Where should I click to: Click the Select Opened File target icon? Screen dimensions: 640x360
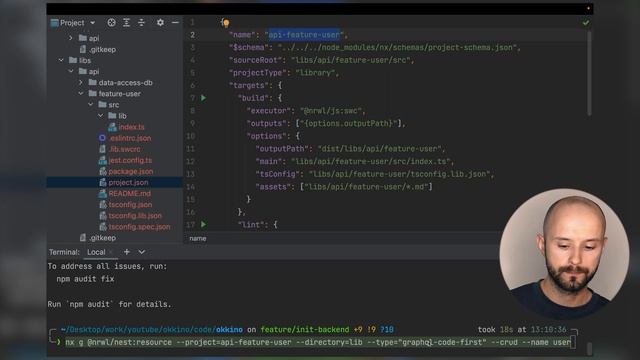coord(111,23)
